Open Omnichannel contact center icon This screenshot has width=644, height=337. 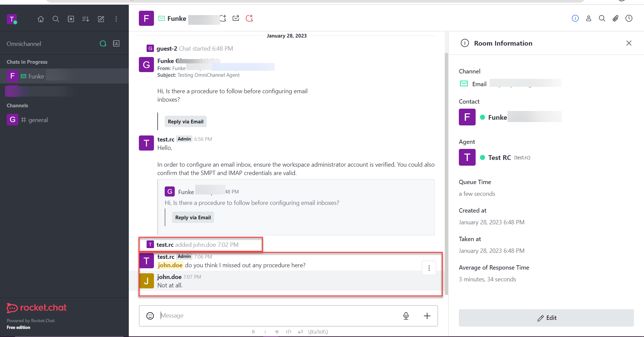pos(116,44)
